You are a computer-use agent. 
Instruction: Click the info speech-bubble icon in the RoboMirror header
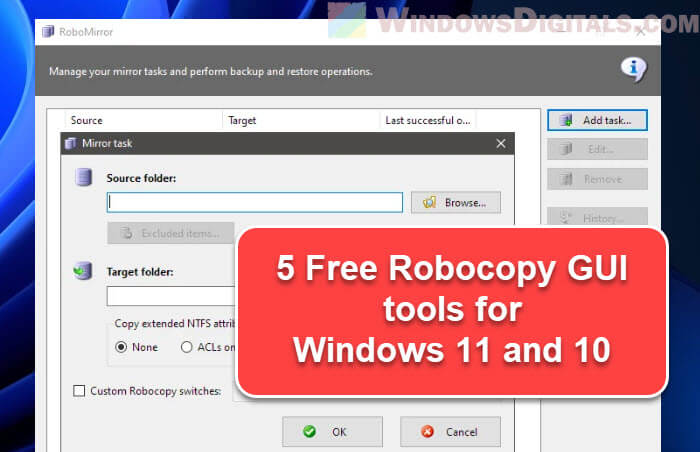[633, 70]
